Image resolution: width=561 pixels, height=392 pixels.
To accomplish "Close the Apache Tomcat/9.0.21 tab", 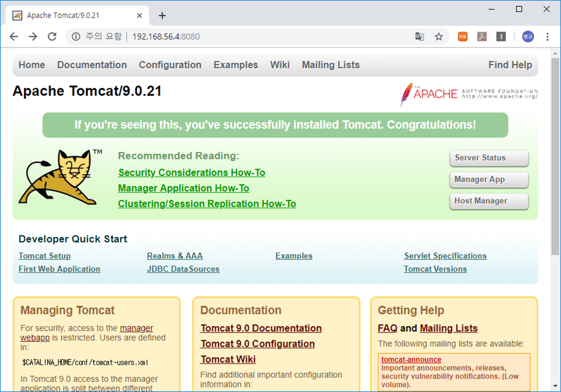I will (x=139, y=16).
